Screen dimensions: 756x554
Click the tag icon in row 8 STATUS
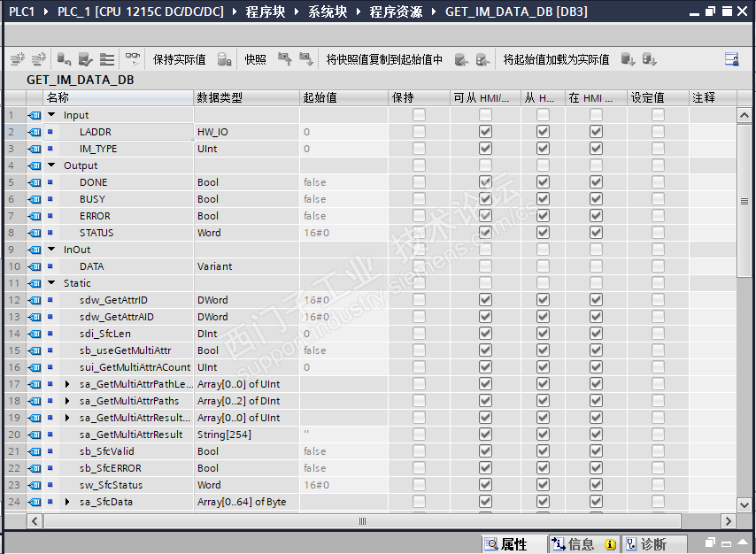35,233
